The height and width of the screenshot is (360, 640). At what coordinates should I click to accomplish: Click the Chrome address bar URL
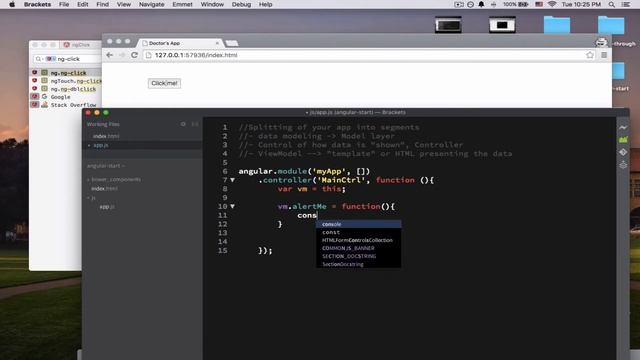pyautogui.click(x=196, y=55)
